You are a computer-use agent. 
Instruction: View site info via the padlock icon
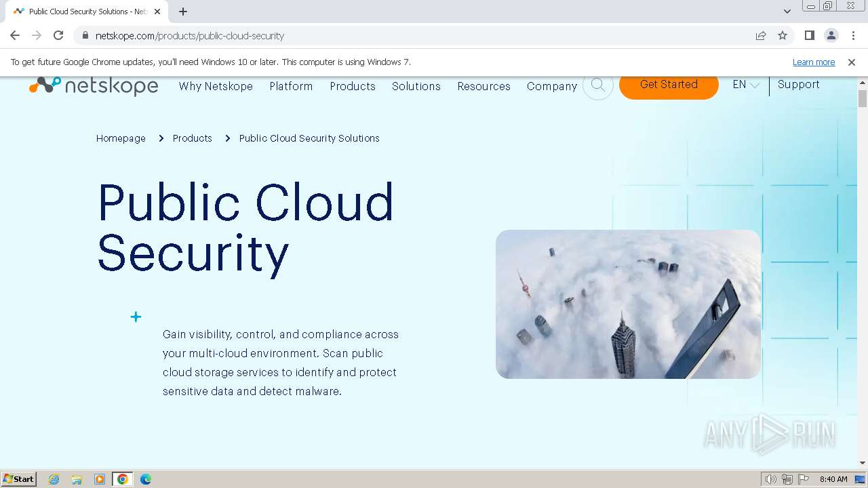tap(85, 35)
